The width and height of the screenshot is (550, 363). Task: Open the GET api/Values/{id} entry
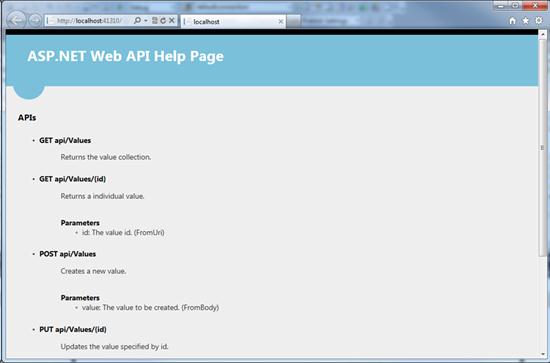(x=73, y=179)
